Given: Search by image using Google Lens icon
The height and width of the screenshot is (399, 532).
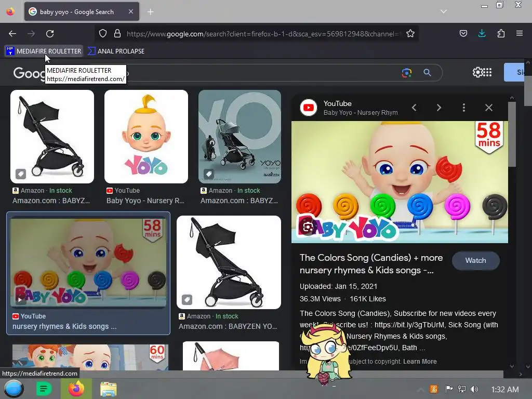Looking at the screenshot, I should click(x=406, y=72).
